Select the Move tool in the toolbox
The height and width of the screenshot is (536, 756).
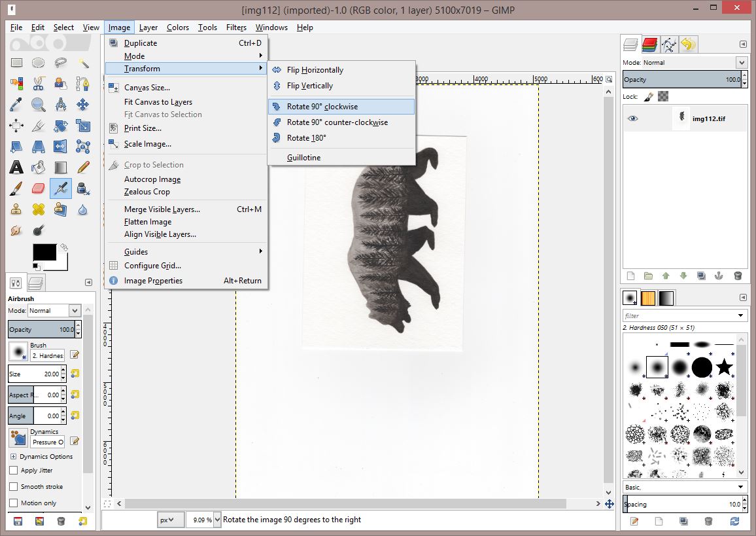click(83, 105)
